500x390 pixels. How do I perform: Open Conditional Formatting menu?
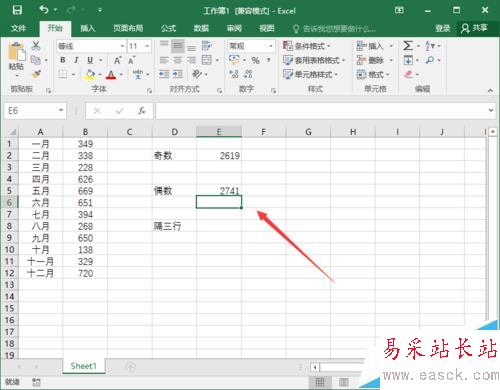[x=306, y=46]
